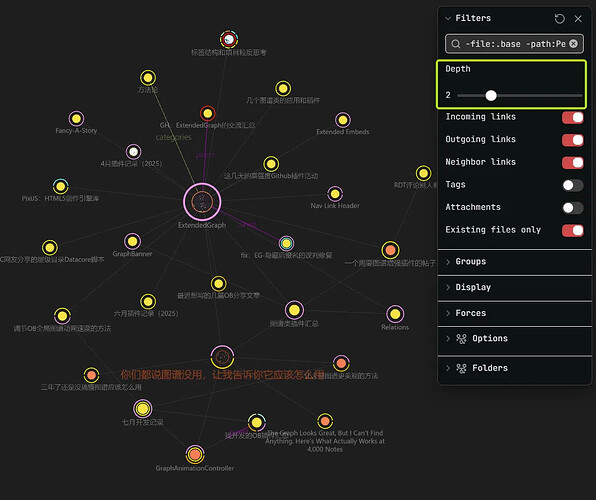Clear the search filter text
Image resolution: width=596 pixels, height=500 pixels.
(573, 44)
